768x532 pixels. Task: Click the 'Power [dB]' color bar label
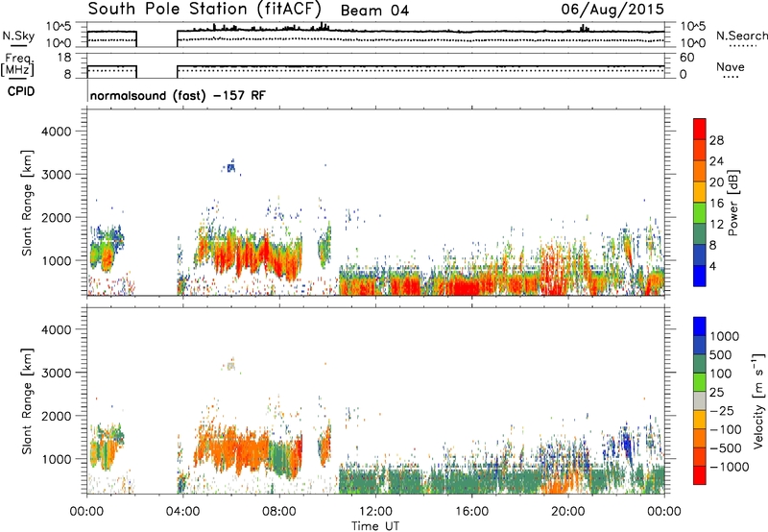(732, 203)
